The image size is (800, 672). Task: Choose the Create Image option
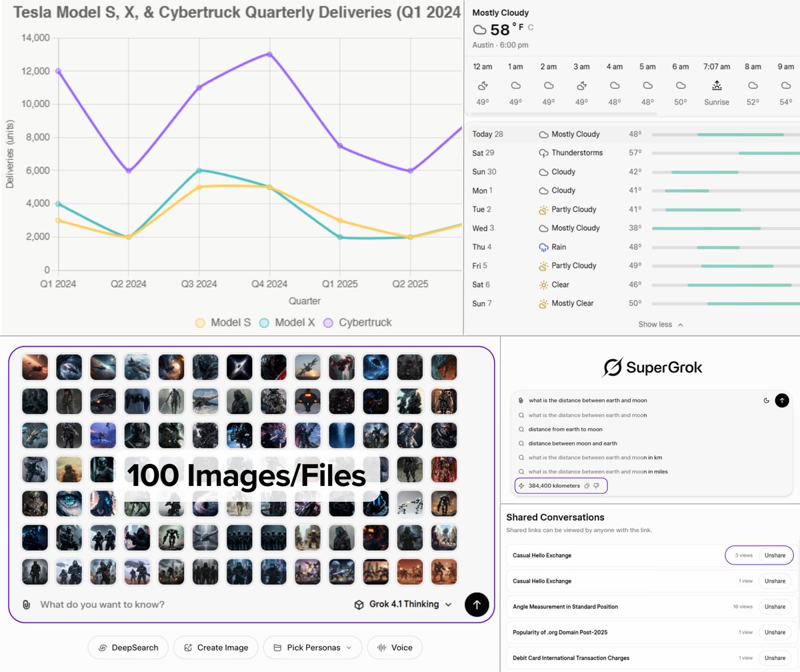(x=216, y=647)
